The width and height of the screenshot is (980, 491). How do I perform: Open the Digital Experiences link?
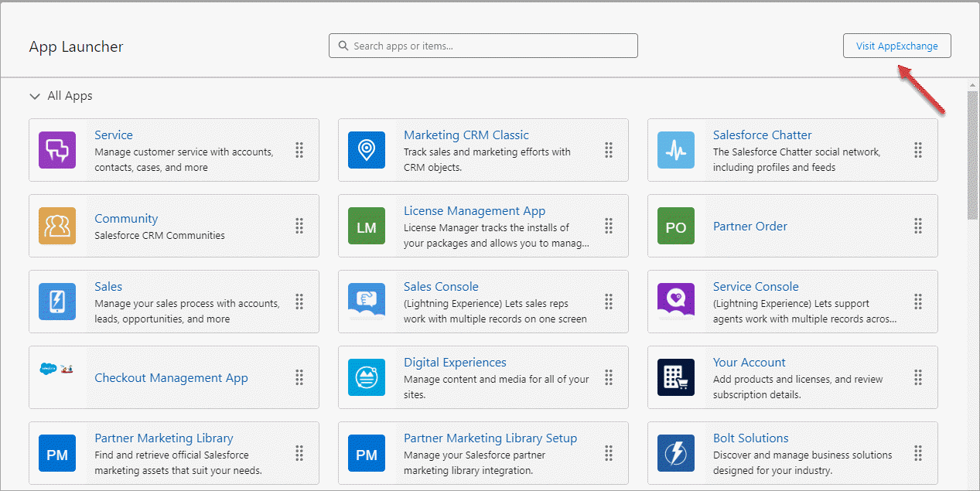(x=455, y=362)
